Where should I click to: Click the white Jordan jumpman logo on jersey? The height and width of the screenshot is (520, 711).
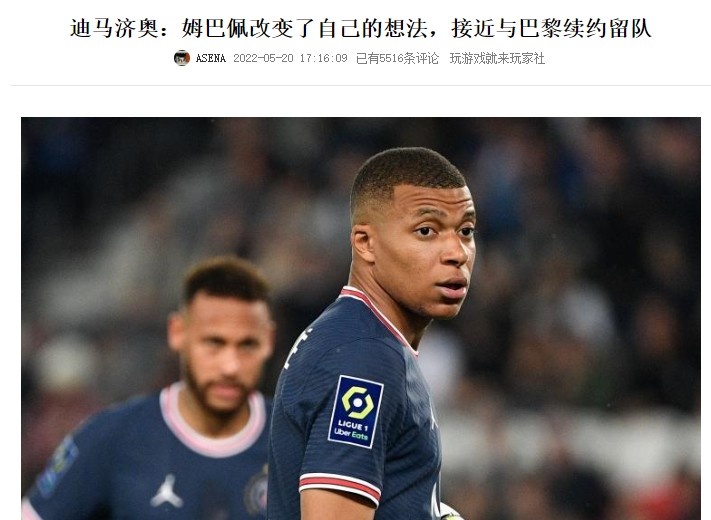click(x=166, y=491)
